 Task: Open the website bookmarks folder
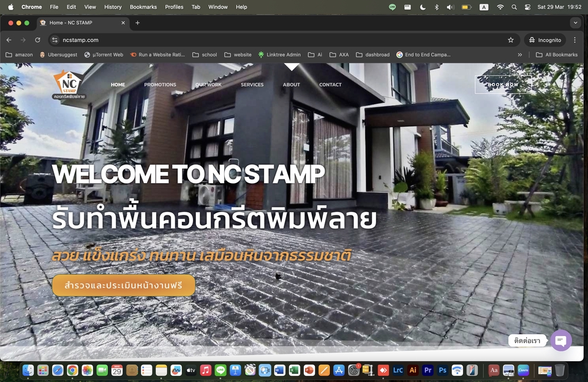coord(238,54)
